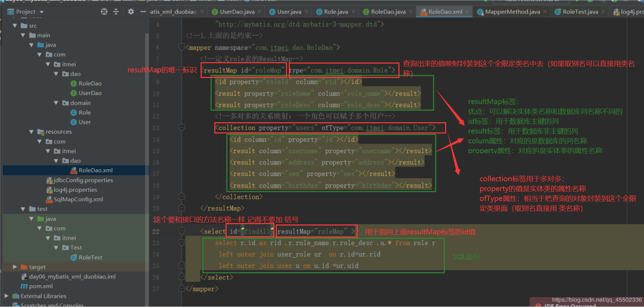This screenshot has width=644, height=307.
Task: Collapse the Test package node
Action: point(56,248)
